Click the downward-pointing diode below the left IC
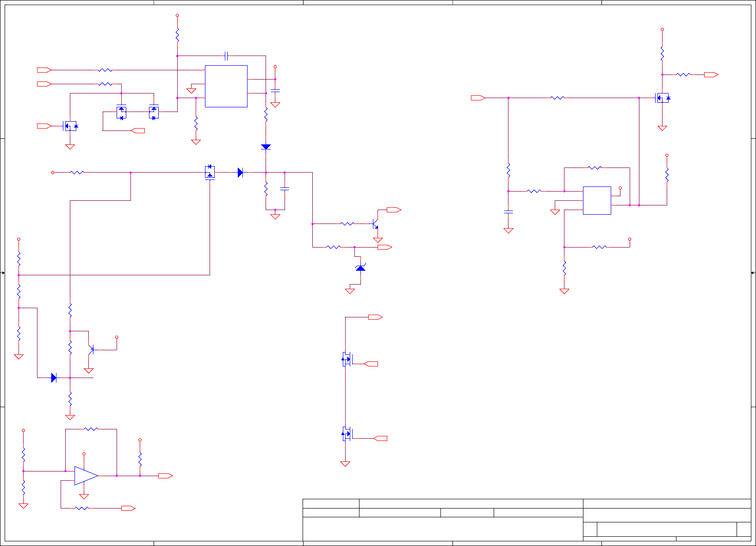This screenshot has height=546, width=756. [x=266, y=147]
